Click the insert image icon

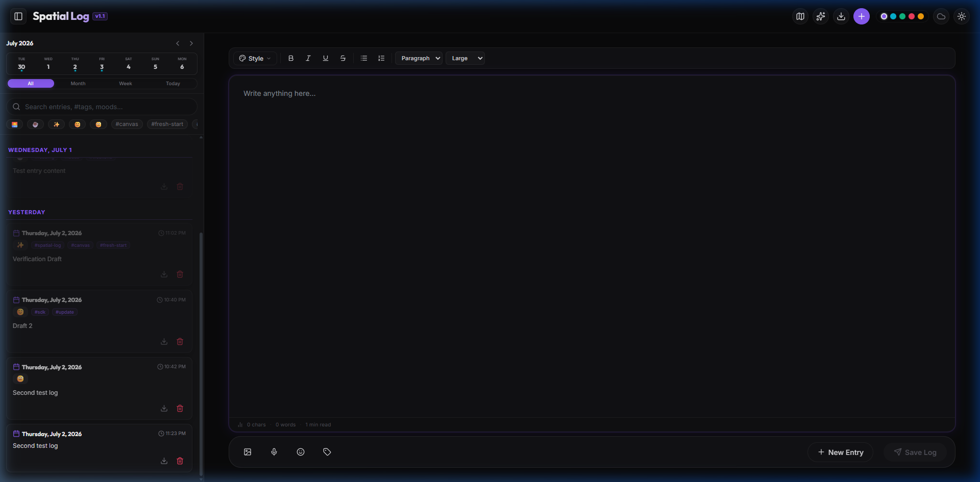[248, 452]
